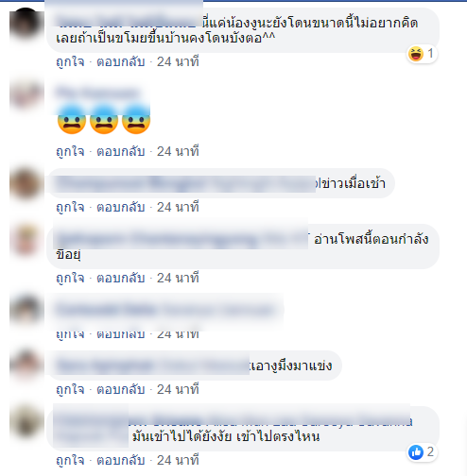
Task: Reply to the first comment about น้องงู
Action: pyautogui.click(x=121, y=61)
